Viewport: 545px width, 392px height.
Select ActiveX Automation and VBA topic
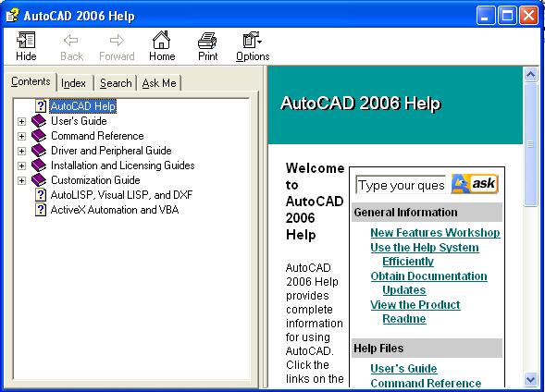coord(115,210)
